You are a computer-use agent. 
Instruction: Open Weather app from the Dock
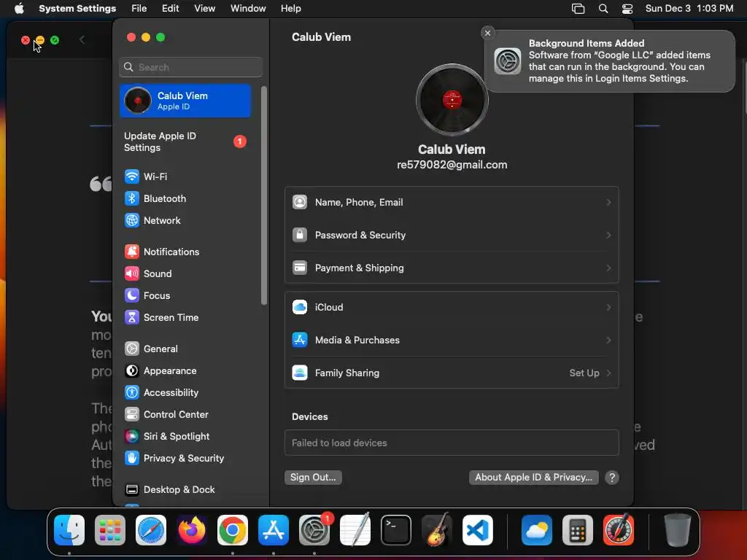(x=537, y=530)
